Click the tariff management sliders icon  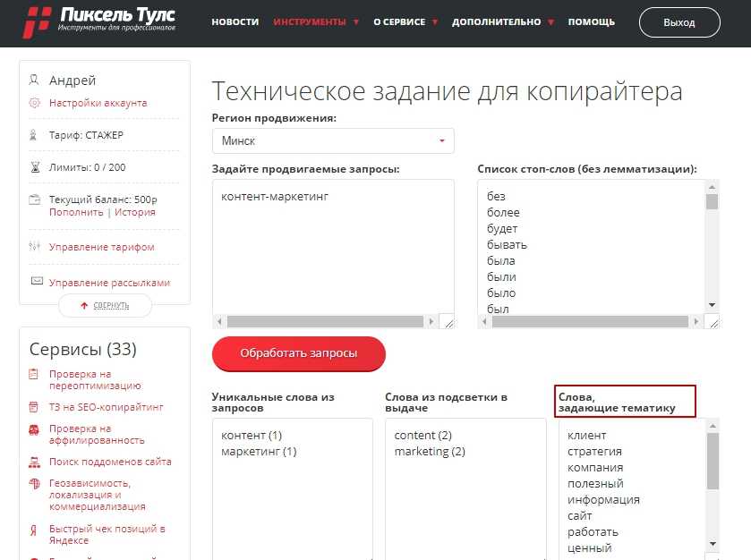click(35, 247)
